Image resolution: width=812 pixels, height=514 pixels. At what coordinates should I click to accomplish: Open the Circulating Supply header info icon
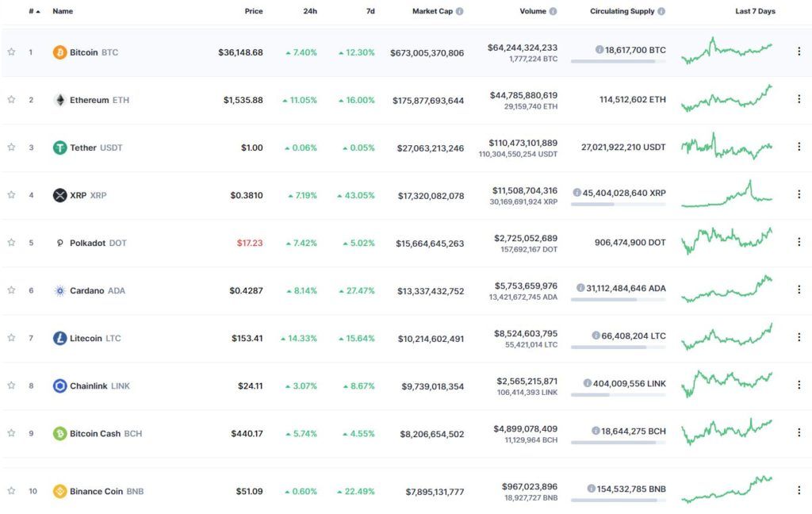coord(661,11)
